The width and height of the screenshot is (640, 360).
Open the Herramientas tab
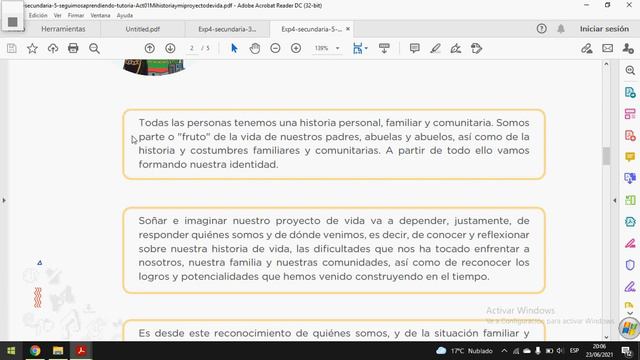[x=63, y=29]
